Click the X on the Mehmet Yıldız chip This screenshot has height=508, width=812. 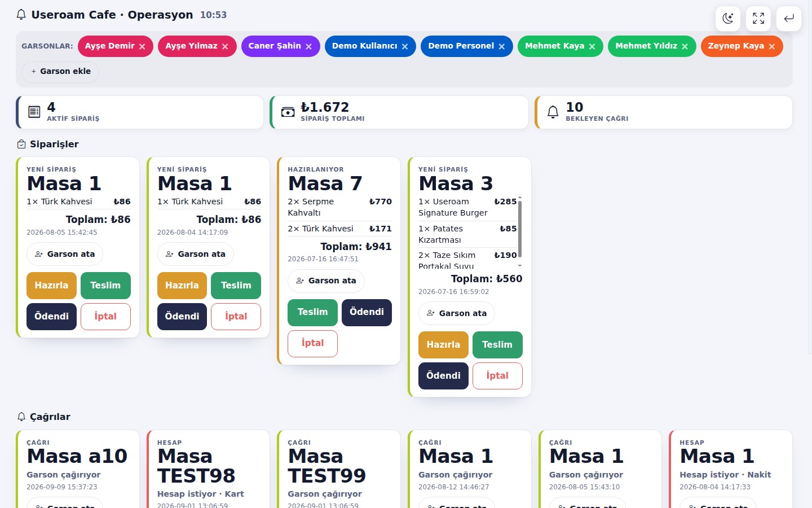[685, 47]
